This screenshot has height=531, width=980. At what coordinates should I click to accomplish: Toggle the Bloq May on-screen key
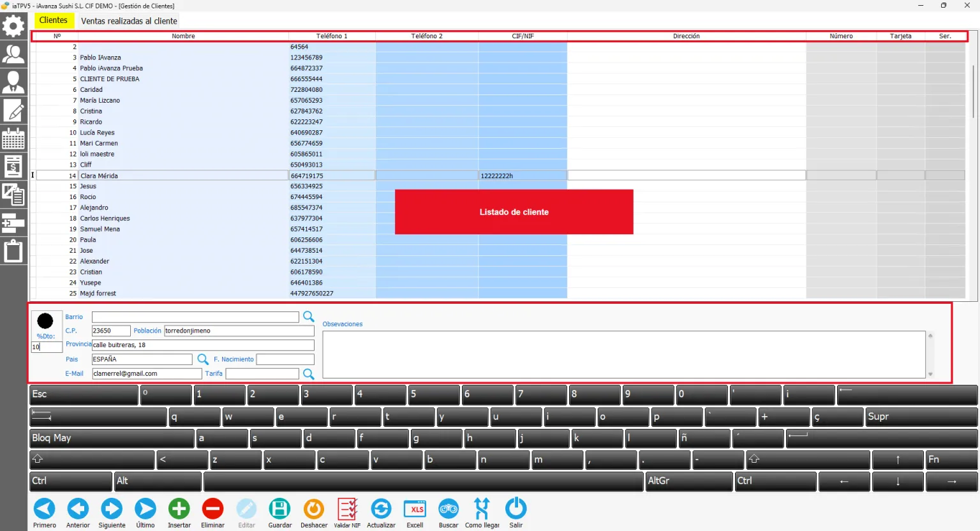(x=112, y=438)
